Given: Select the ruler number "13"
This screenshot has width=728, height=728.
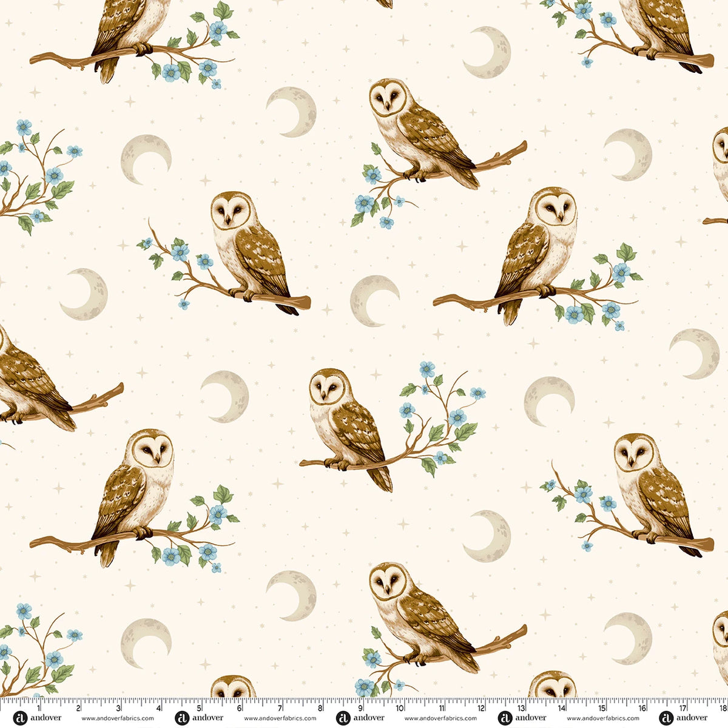Looking at the screenshot, I should [522, 707].
